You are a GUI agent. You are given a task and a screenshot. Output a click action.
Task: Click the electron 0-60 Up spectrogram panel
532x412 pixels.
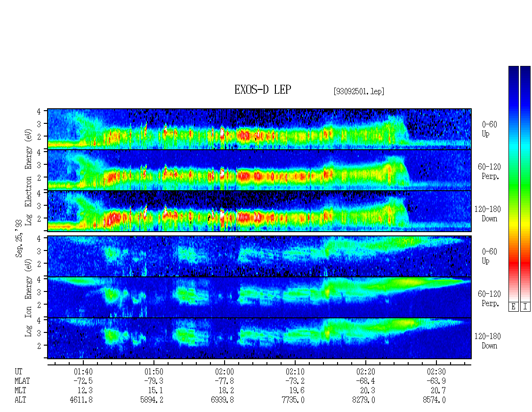[x=259, y=129]
